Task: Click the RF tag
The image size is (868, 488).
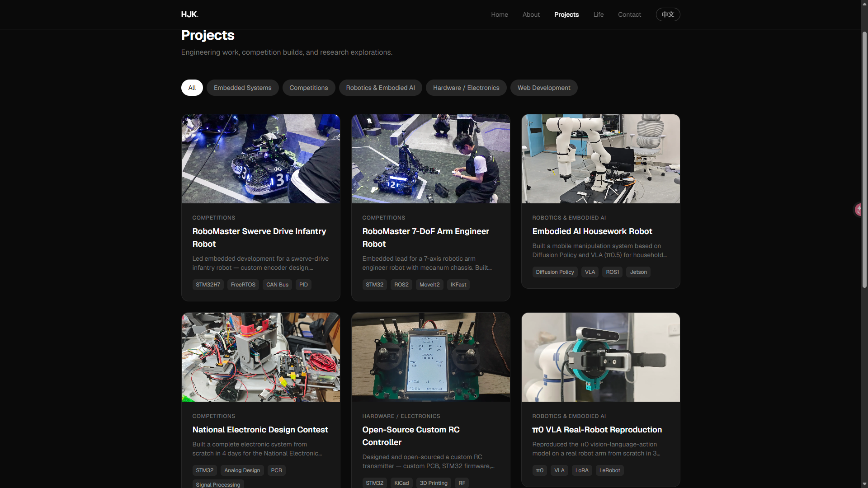Action: (x=462, y=483)
